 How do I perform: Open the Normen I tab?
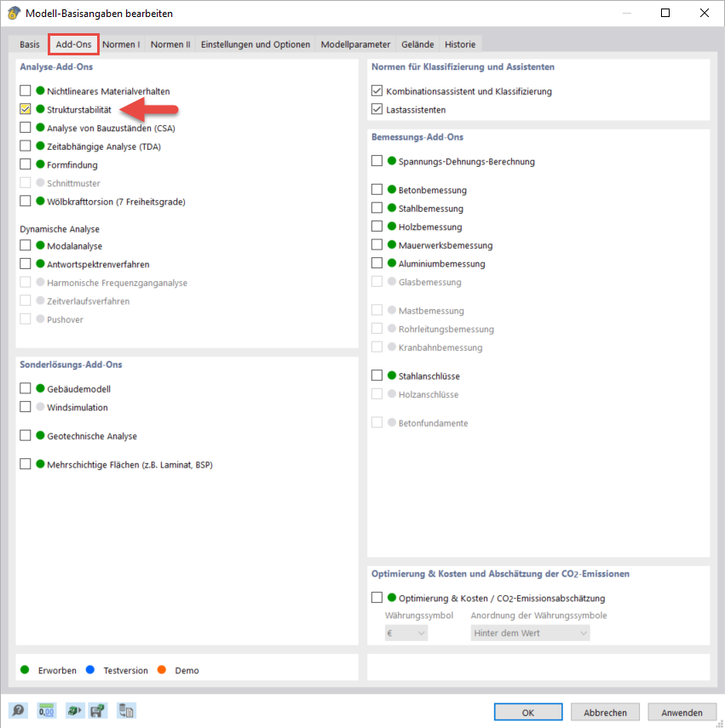[121, 44]
